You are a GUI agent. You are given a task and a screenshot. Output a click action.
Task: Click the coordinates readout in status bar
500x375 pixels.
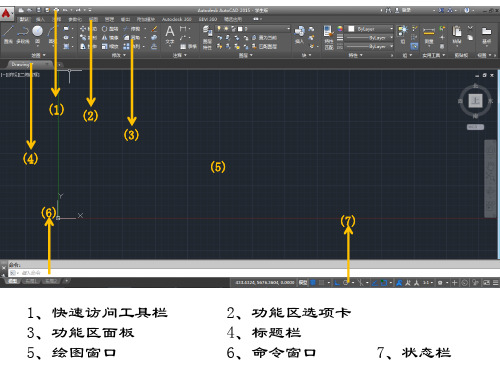[265, 283]
